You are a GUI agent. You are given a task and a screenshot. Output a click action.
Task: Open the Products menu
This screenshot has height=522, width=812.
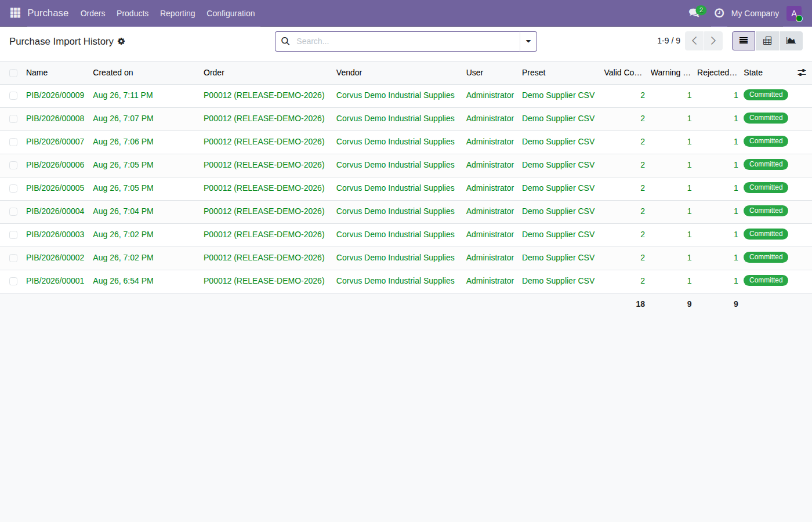tap(132, 13)
